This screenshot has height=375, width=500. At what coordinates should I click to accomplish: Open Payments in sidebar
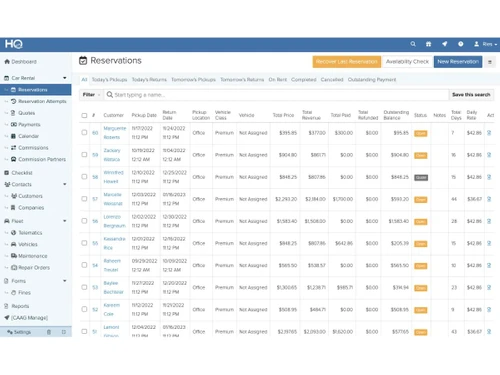pos(26,124)
